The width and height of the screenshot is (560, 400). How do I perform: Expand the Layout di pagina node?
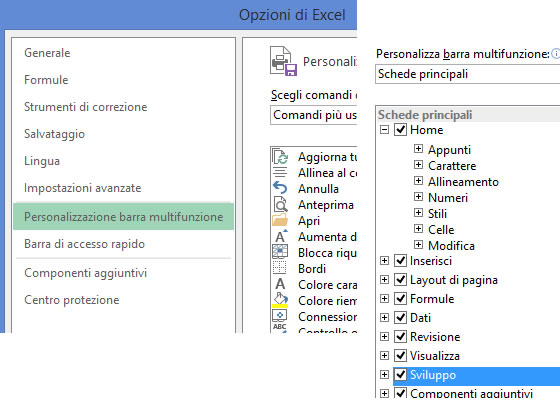[384, 279]
